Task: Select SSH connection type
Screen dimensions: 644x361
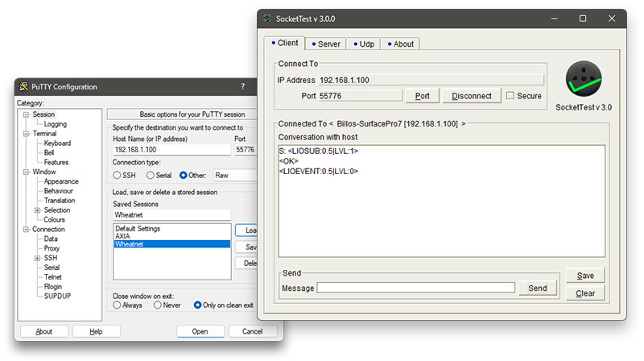Action: tap(117, 175)
